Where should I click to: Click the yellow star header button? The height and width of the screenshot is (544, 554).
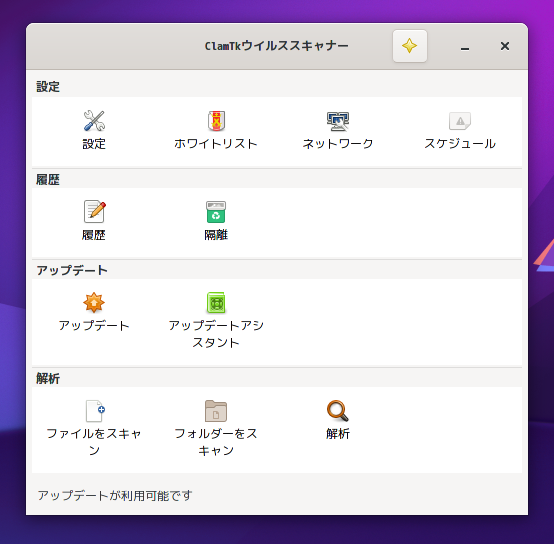coord(409,46)
